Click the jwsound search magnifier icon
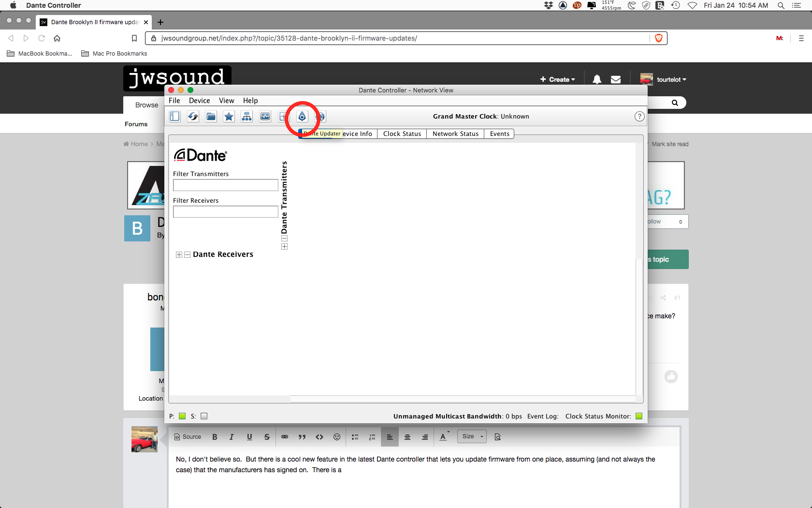 coord(675,103)
